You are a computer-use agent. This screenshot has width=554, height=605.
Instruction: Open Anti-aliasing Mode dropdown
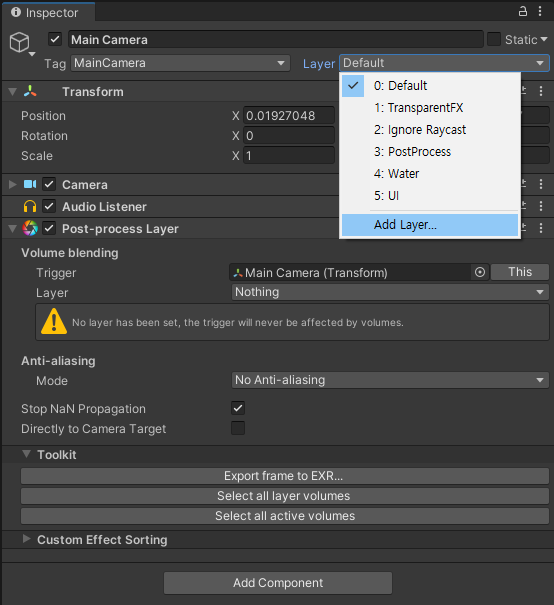[390, 380]
